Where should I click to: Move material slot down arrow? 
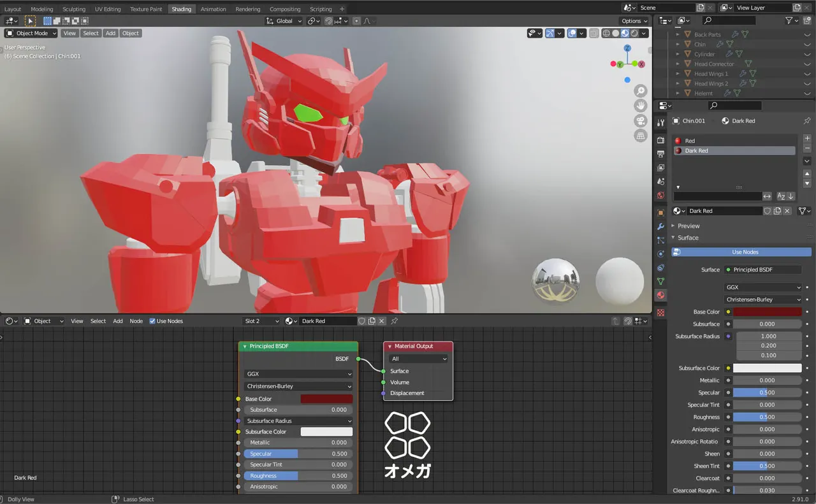click(807, 184)
